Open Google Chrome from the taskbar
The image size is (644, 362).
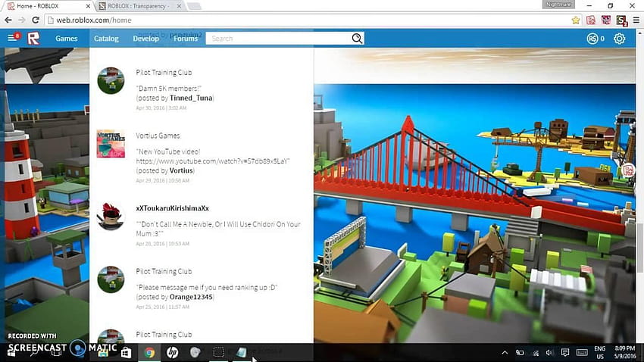pyautogui.click(x=149, y=352)
